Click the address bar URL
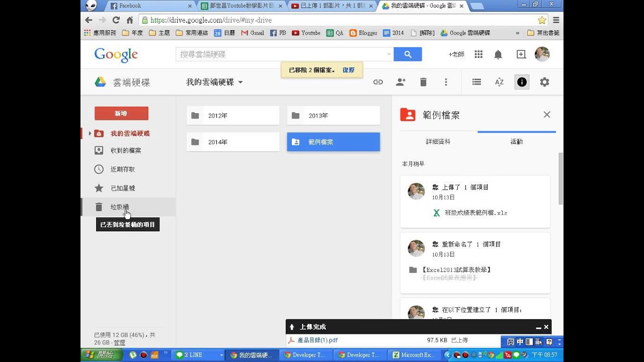644x362 pixels. (x=211, y=20)
